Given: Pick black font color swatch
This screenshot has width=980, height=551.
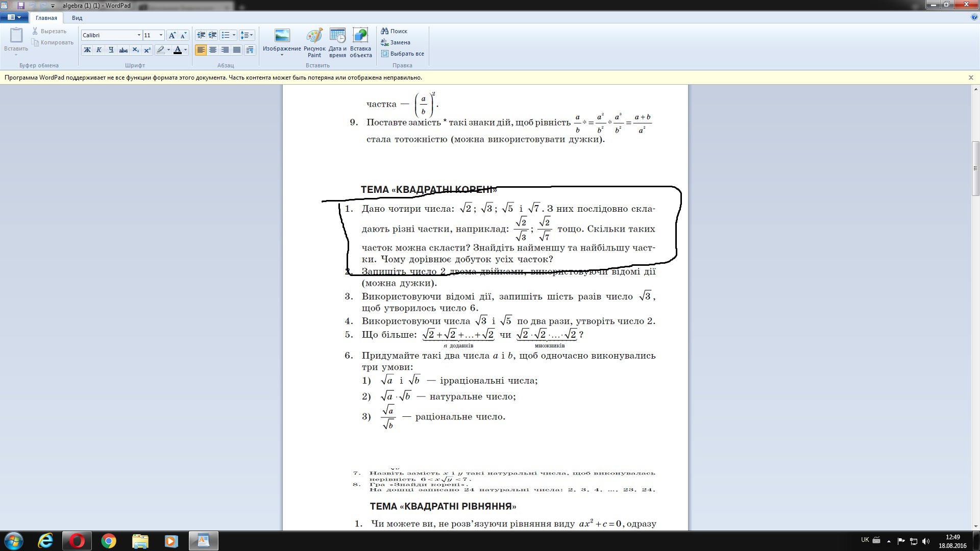Looking at the screenshot, I should click(x=178, y=50).
